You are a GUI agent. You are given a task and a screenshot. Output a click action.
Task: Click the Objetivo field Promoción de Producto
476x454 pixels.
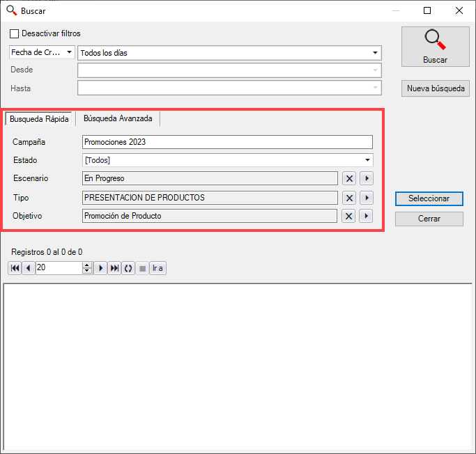[210, 216]
